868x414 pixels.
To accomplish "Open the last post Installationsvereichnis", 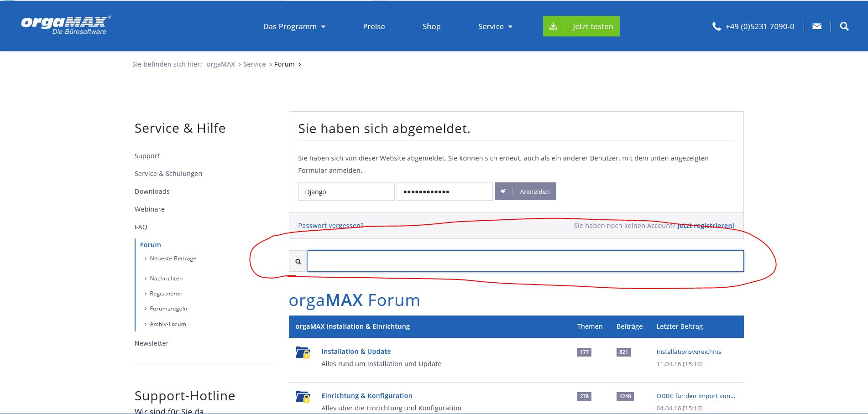I will [x=689, y=352].
